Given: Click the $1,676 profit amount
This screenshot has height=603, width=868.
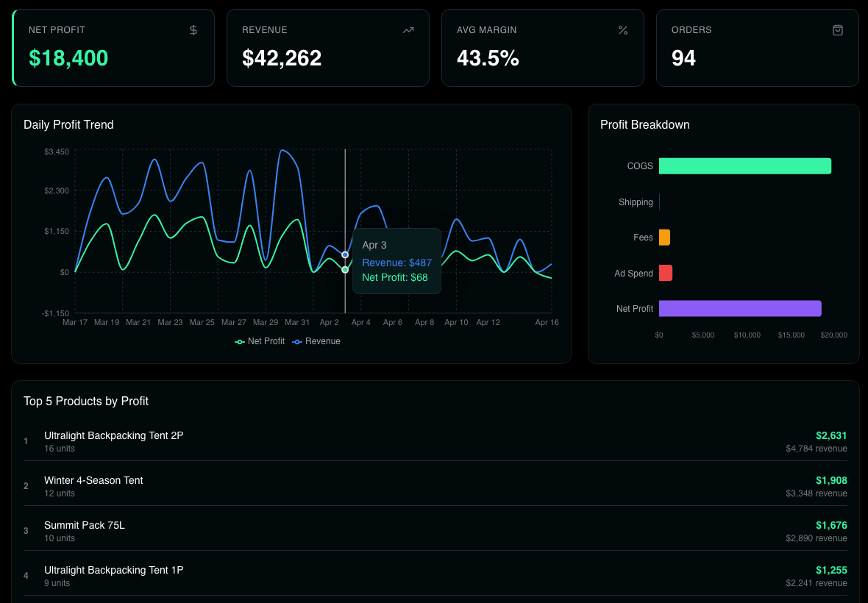Looking at the screenshot, I should pyautogui.click(x=831, y=525).
